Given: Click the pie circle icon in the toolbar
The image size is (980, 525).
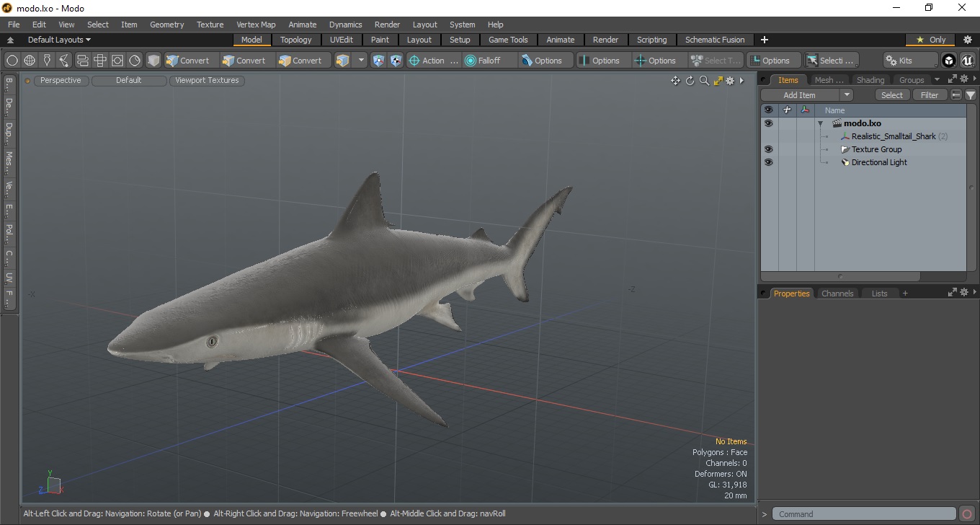Looking at the screenshot, I should [x=135, y=61].
